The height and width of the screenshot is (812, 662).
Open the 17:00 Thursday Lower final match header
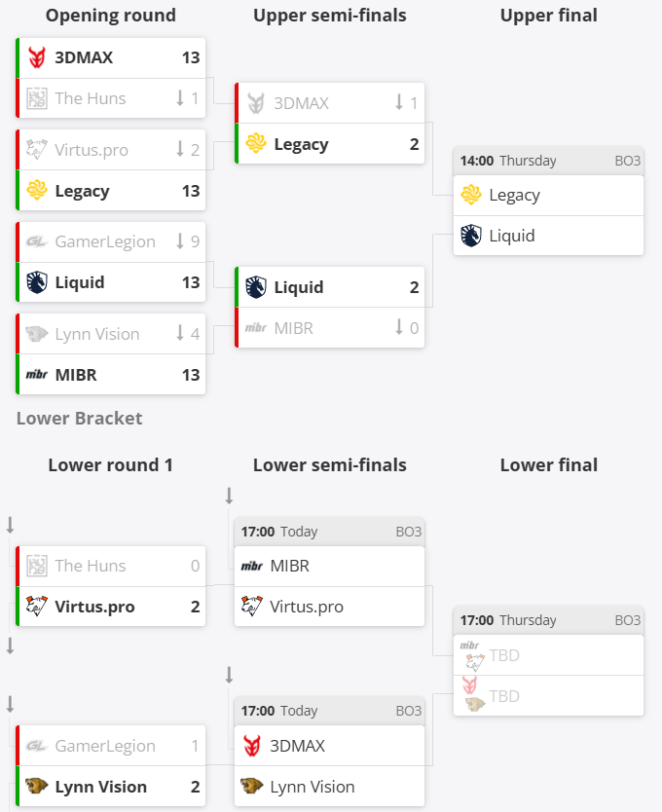(548, 620)
